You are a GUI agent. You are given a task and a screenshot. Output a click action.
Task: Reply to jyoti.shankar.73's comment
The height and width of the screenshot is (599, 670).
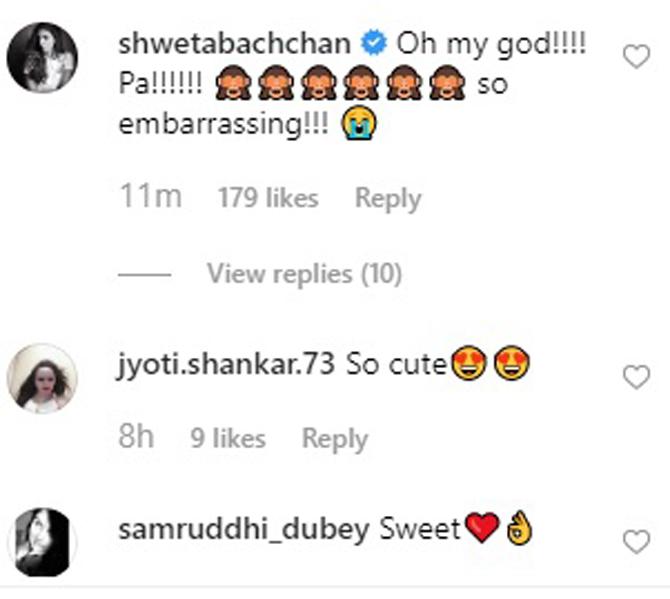pyautogui.click(x=335, y=438)
